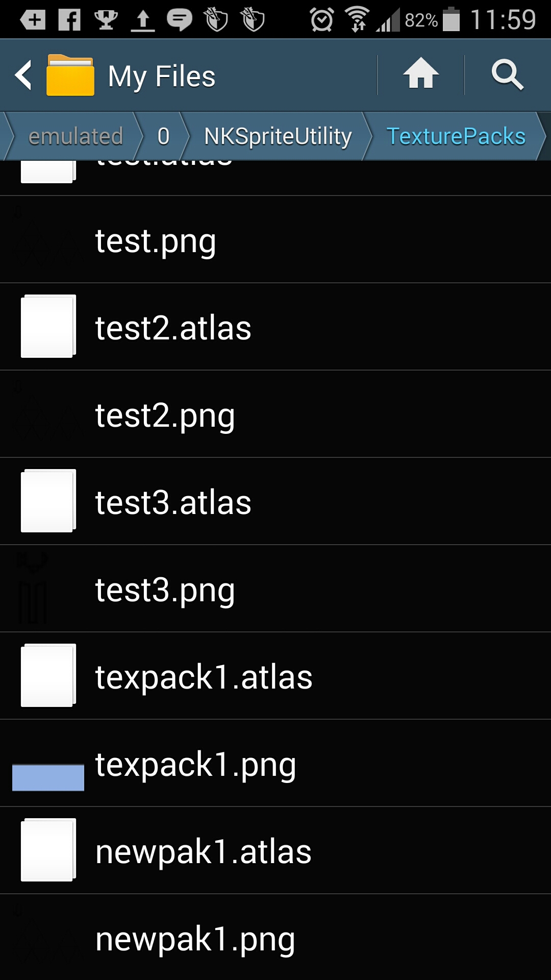Navigate to the emulated breadcrumb
The width and height of the screenshot is (551, 980).
pos(76,137)
